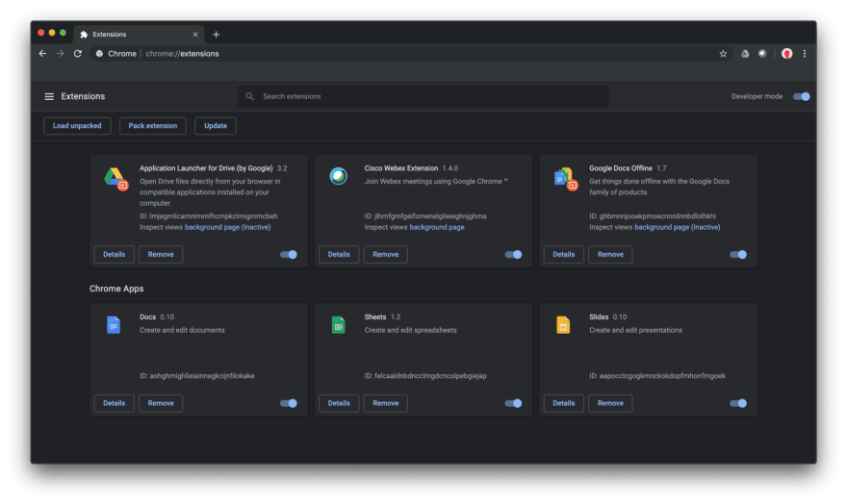Remove the Slides app
847x504 pixels.
610,403
